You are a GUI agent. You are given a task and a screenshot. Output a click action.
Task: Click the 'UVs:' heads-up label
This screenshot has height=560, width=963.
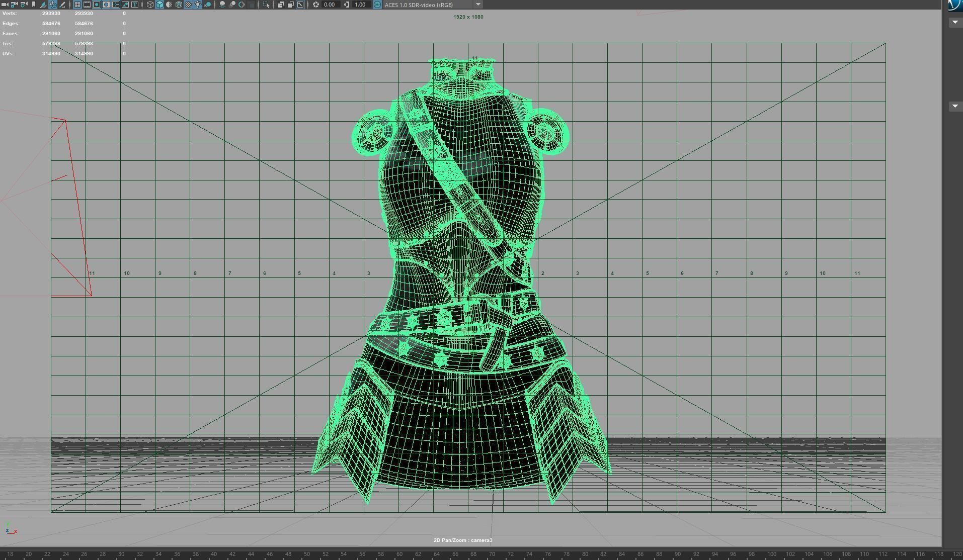(8, 54)
